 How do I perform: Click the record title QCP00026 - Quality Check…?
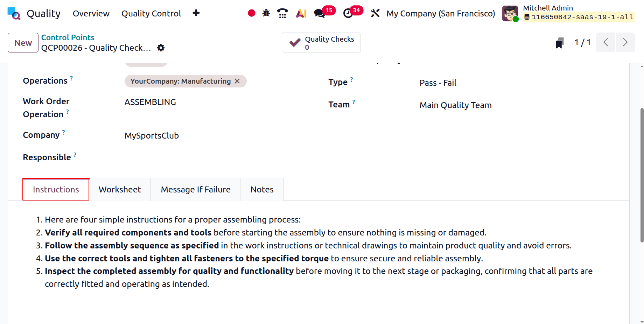click(96, 48)
